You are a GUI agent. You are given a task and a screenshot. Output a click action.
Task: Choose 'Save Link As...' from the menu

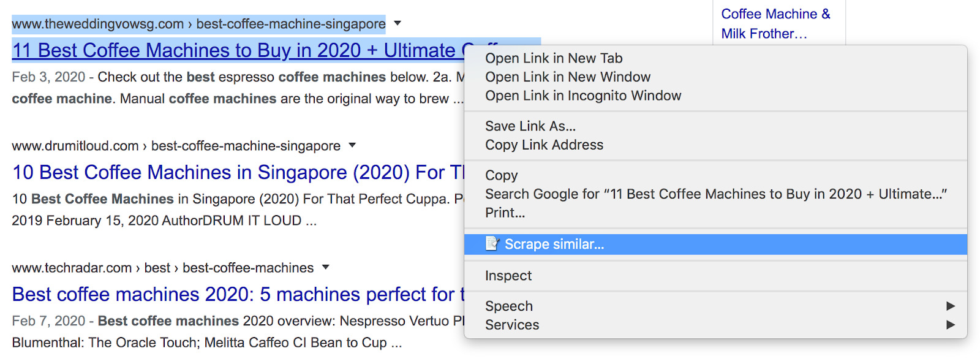pyautogui.click(x=530, y=126)
